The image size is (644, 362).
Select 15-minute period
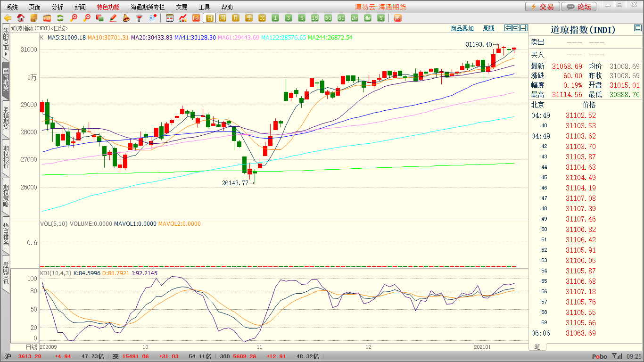coord(315,18)
